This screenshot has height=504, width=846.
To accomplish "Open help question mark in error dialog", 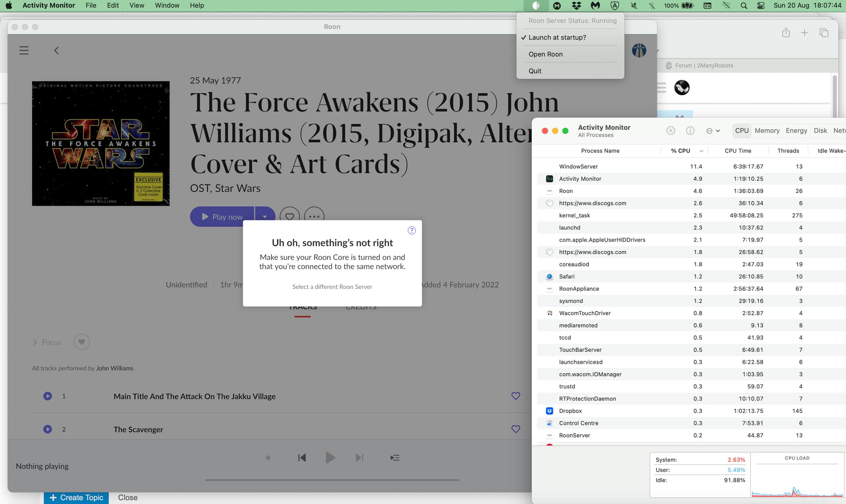I will 412,230.
